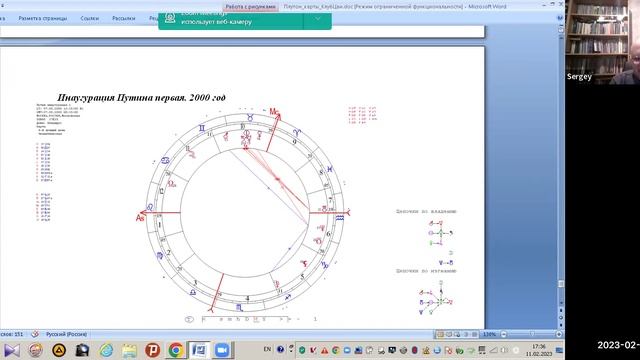Select the Работа с рисунками contextual tab
This screenshot has height=360, width=640.
[x=250, y=7]
